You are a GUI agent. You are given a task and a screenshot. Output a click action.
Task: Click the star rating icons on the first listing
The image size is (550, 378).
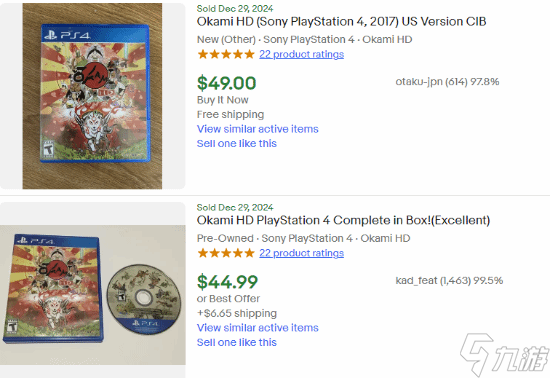[226, 54]
